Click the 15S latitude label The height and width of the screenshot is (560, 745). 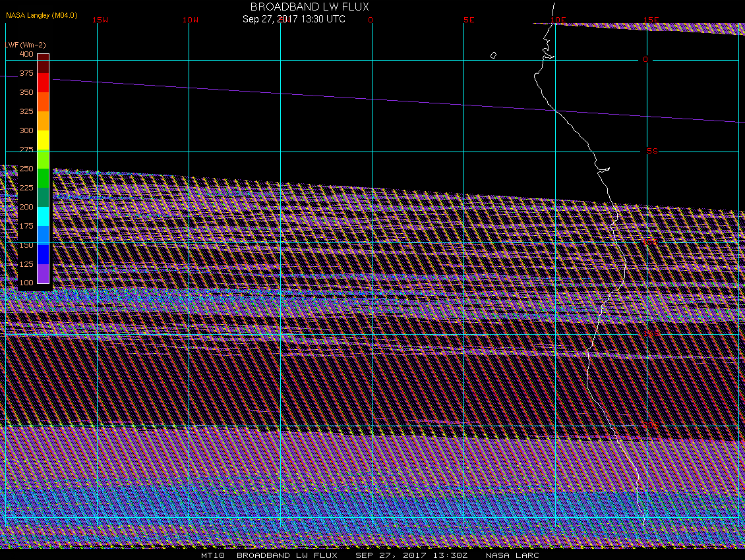651,333
